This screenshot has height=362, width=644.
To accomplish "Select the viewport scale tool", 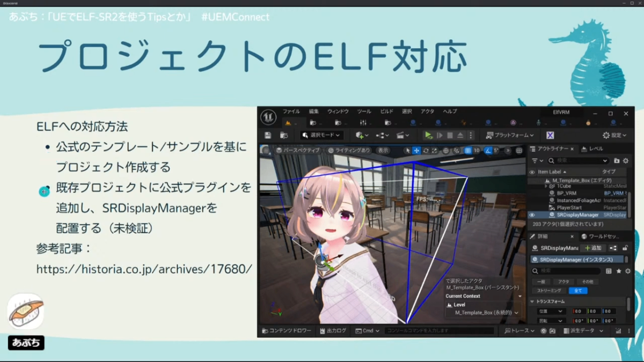I will click(434, 151).
